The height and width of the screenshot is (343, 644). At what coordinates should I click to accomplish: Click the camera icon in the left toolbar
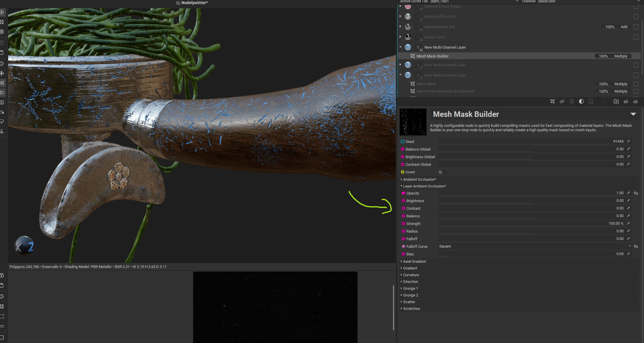pyautogui.click(x=2, y=102)
